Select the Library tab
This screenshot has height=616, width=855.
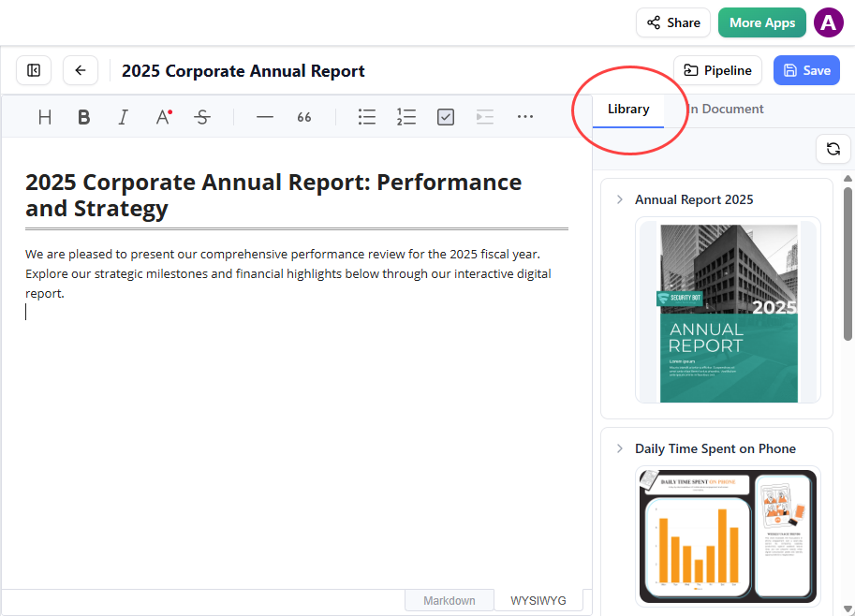point(628,110)
